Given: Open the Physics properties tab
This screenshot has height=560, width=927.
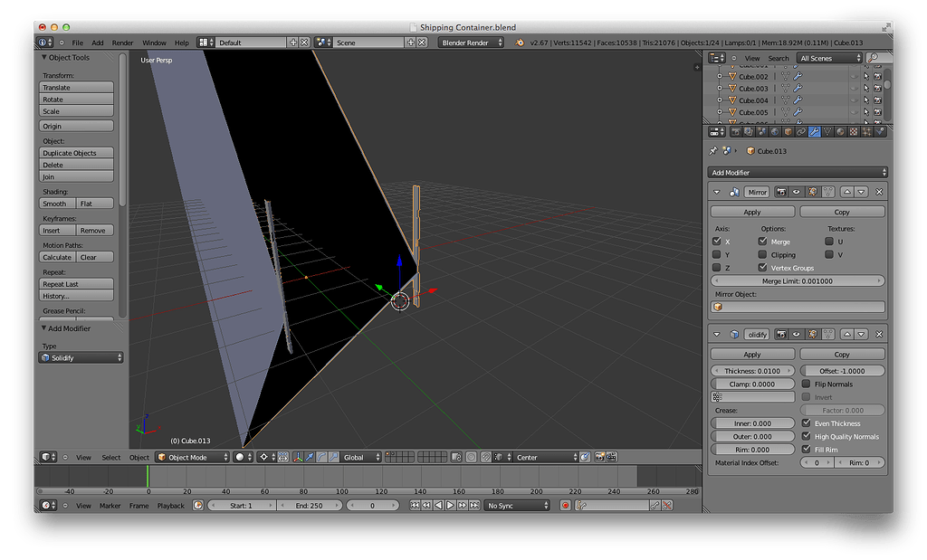Looking at the screenshot, I should point(880,132).
